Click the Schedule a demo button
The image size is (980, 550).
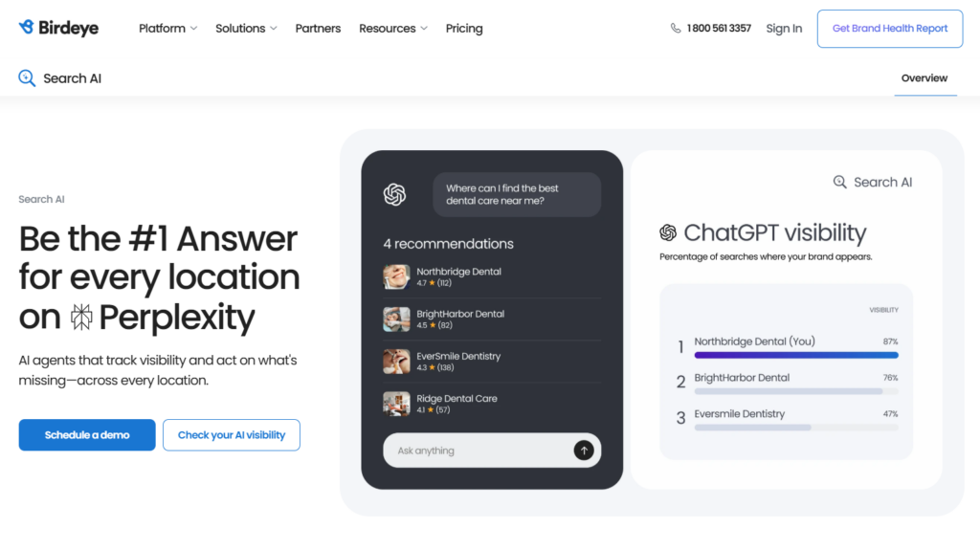click(87, 435)
